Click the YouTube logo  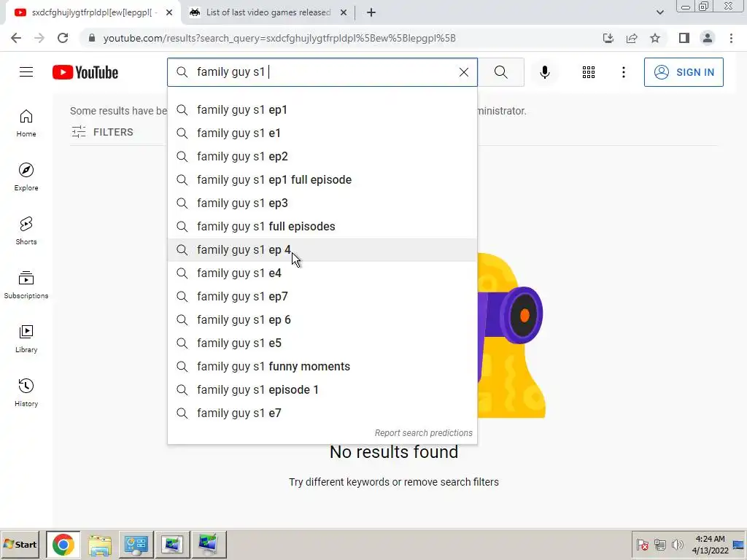[85, 72]
